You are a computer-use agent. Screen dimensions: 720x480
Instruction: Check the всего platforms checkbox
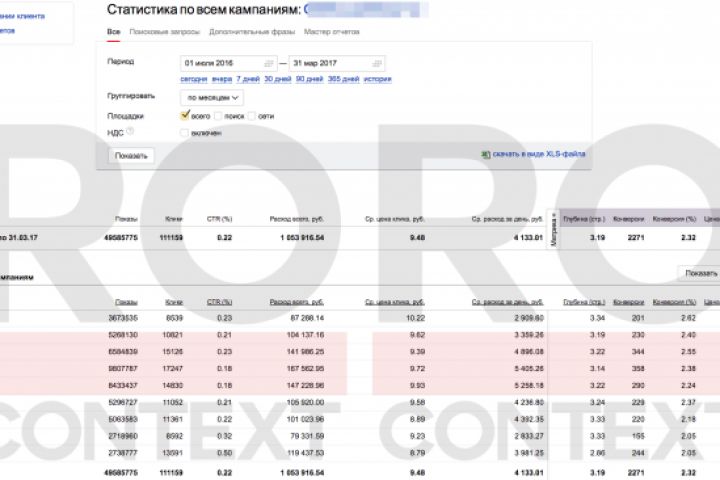click(185, 116)
